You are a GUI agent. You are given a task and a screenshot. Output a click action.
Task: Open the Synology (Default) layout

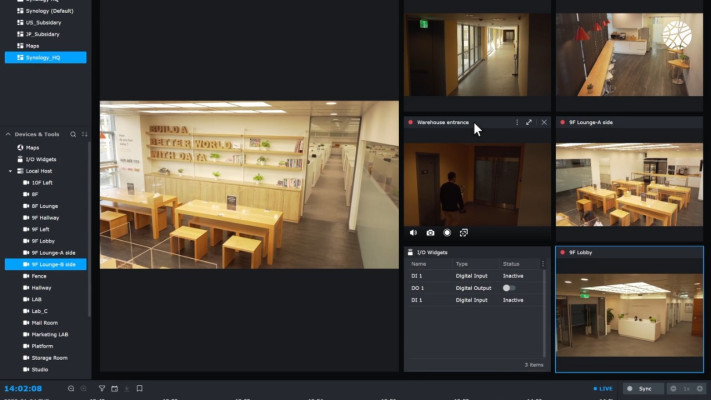(x=45, y=11)
